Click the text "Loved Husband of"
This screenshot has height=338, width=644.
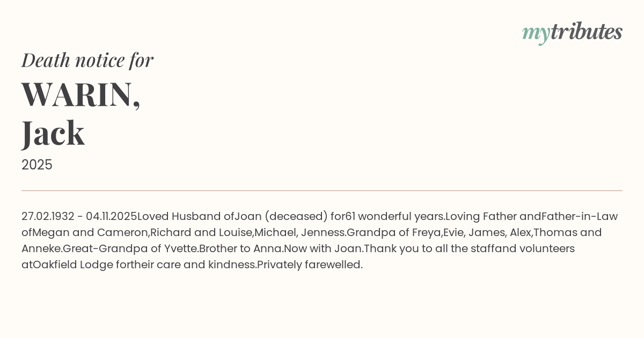[x=186, y=216]
